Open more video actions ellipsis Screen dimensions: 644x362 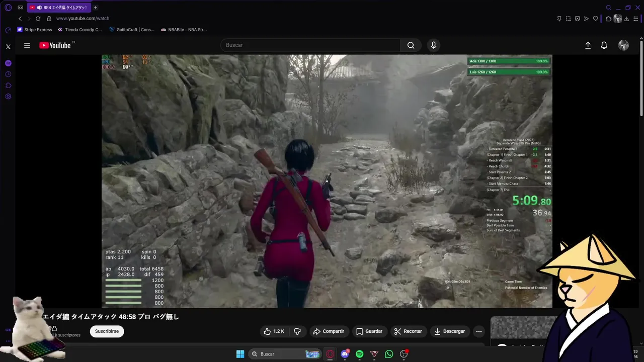479,331
